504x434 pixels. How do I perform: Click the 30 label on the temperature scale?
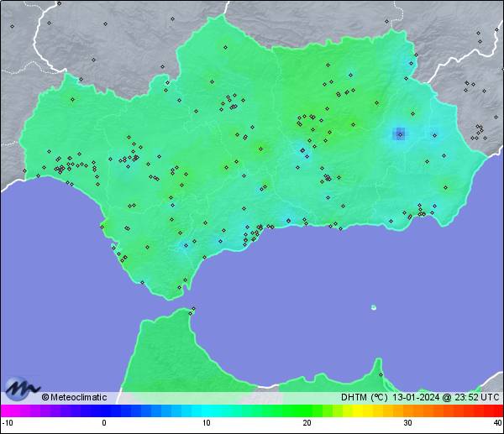[x=407, y=423]
